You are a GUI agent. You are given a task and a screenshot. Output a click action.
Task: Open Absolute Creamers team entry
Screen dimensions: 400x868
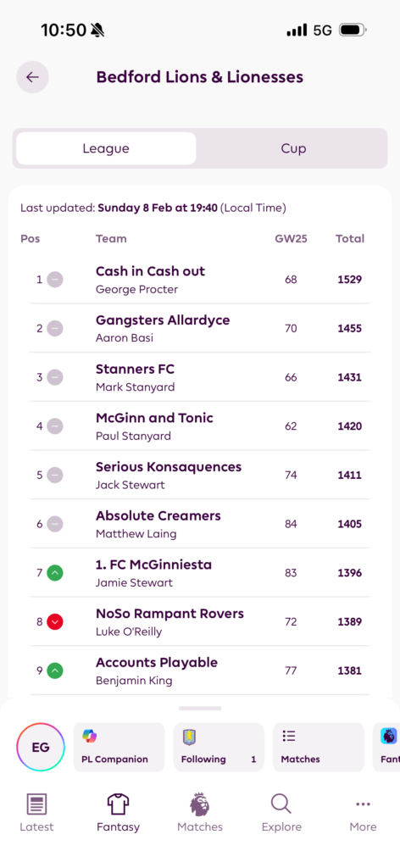(200, 524)
